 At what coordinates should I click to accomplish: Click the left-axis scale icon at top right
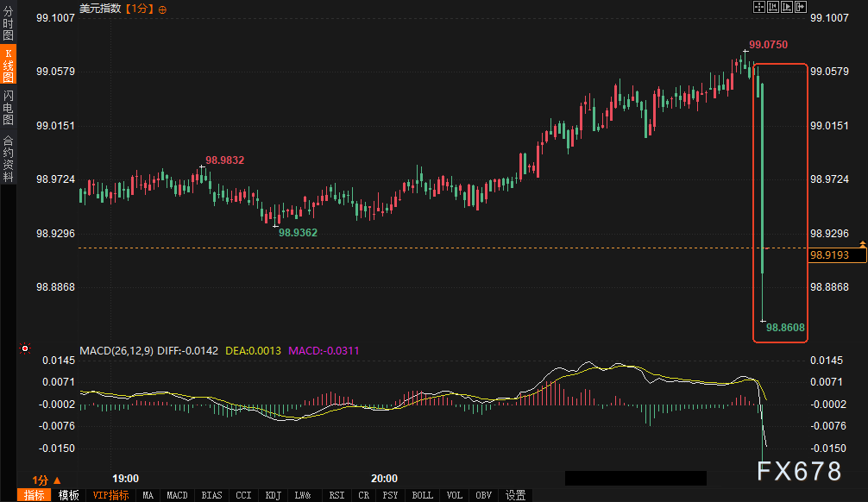coord(773,7)
